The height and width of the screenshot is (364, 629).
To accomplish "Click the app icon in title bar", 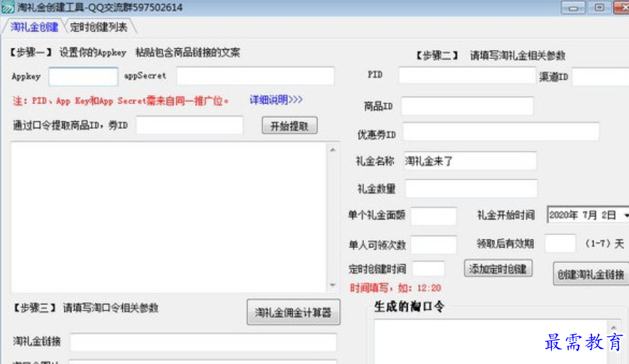I will tap(8, 7).
